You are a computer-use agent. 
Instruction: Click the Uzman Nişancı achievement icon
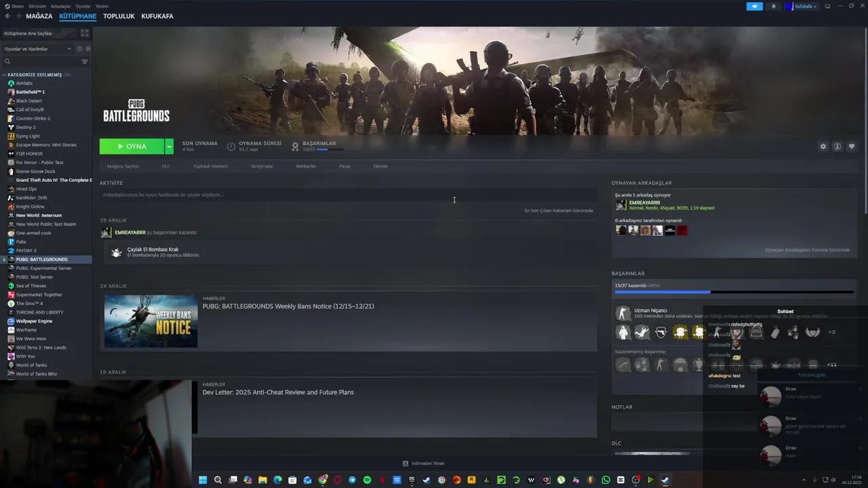[x=623, y=313]
